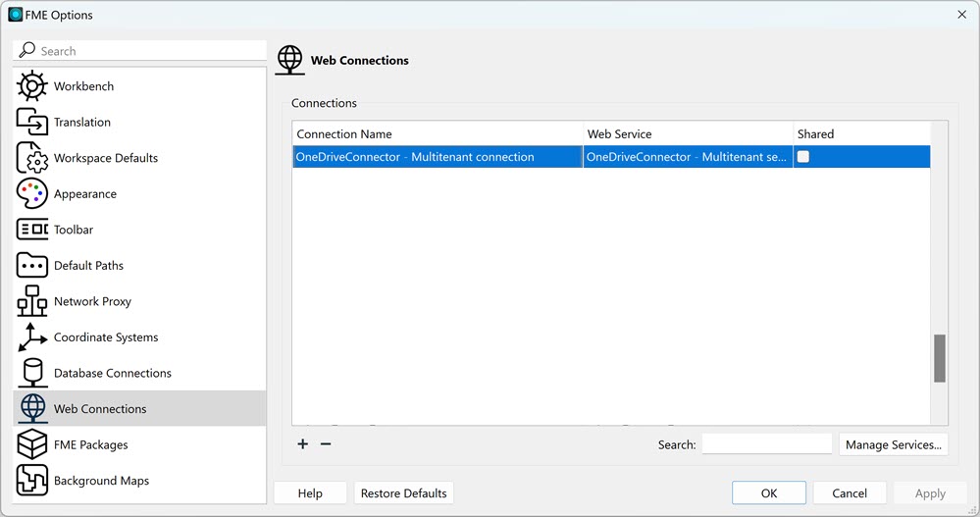Click the Workbench gear icon
Image resolution: width=980 pixels, height=517 pixels.
pyautogui.click(x=31, y=86)
